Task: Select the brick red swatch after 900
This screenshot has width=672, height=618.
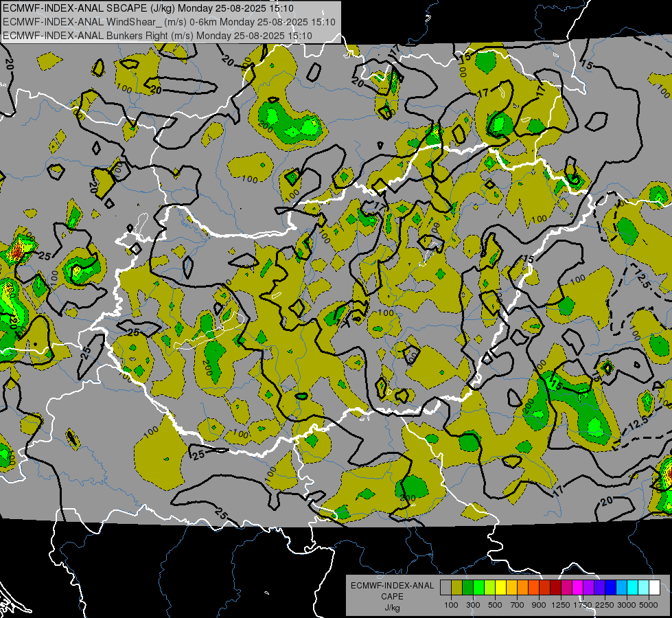Action: click(x=545, y=587)
